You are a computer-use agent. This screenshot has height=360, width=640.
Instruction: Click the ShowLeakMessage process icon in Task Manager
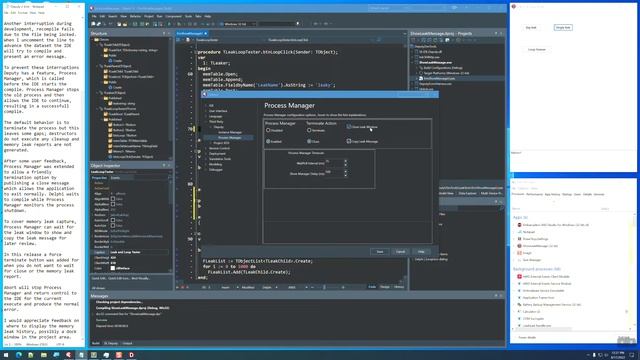519,246
